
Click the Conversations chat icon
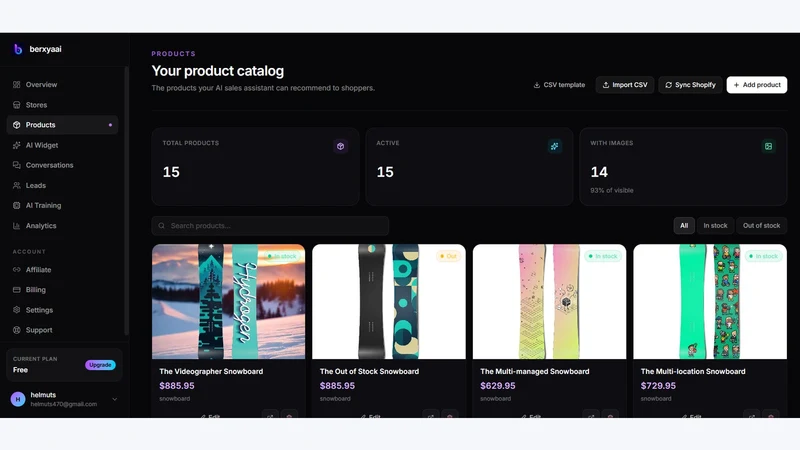click(x=16, y=165)
